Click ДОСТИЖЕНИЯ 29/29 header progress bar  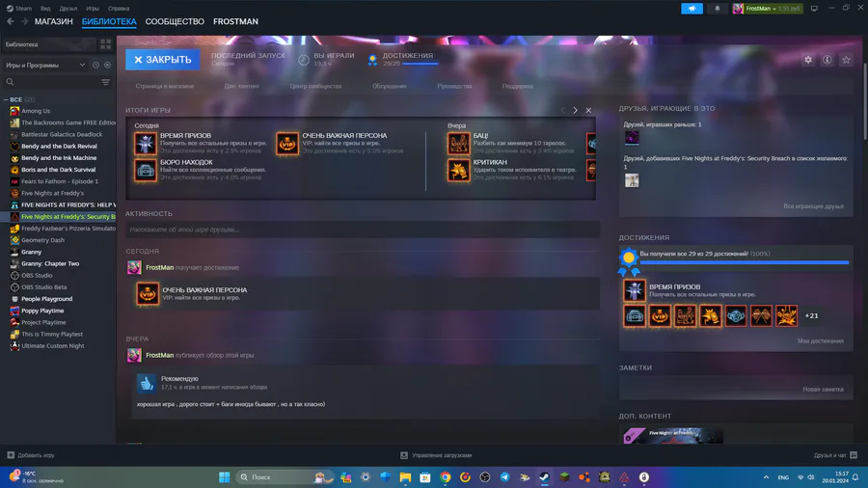(x=420, y=65)
